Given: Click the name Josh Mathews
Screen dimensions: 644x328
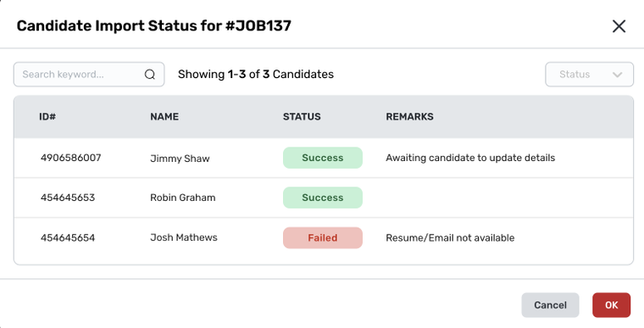Looking at the screenshot, I should pyautogui.click(x=184, y=237).
